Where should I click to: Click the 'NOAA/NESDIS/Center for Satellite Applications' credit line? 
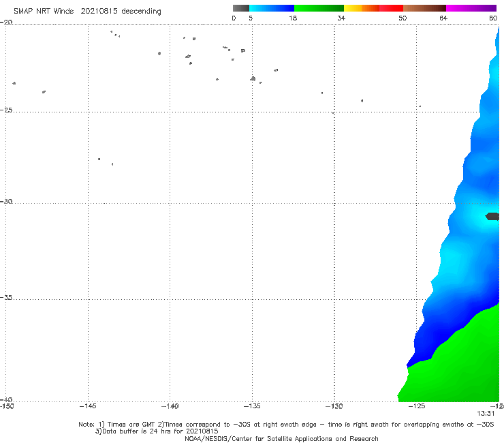(x=281, y=438)
